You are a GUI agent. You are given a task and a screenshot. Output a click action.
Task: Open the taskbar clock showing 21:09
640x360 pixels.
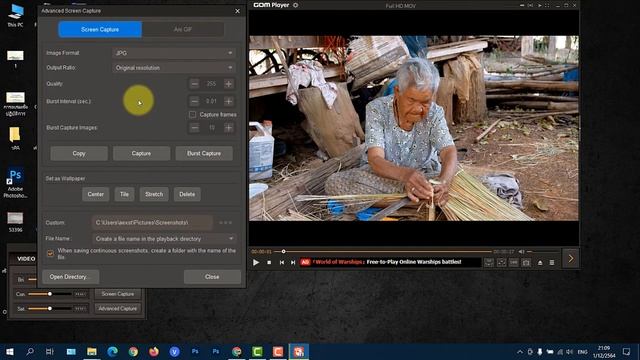(604, 352)
